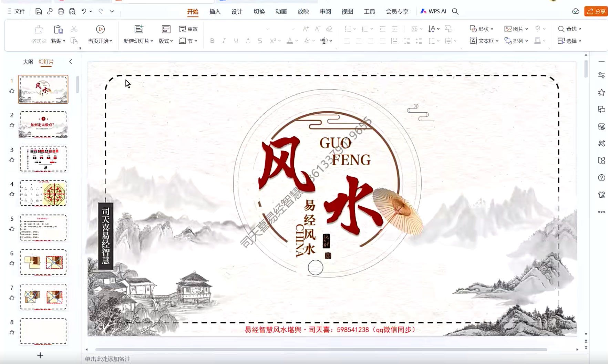Screen dimensions: 608x364
Task: Collapse the slide panel with the chevron
Action: (71, 62)
